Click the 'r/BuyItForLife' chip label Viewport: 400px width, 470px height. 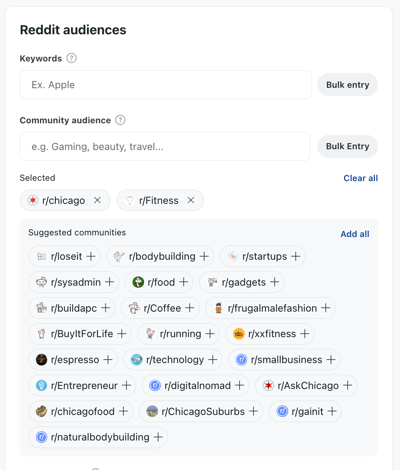(82, 333)
